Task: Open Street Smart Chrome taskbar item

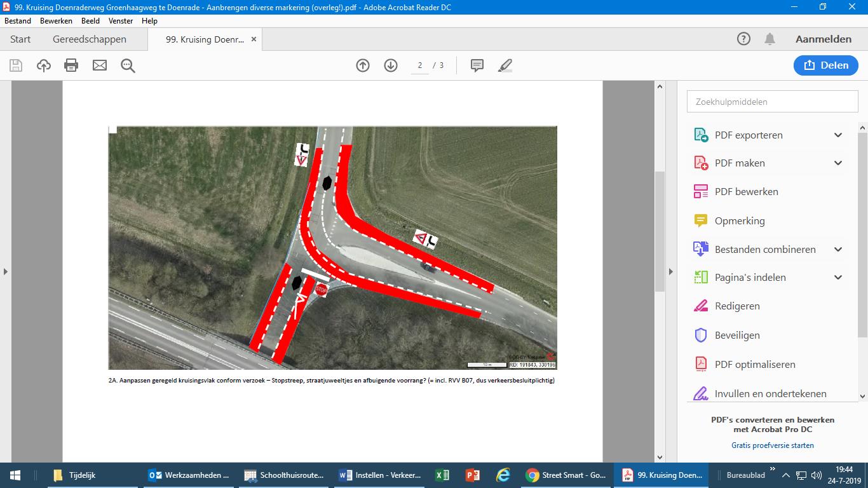Action: [x=567, y=475]
